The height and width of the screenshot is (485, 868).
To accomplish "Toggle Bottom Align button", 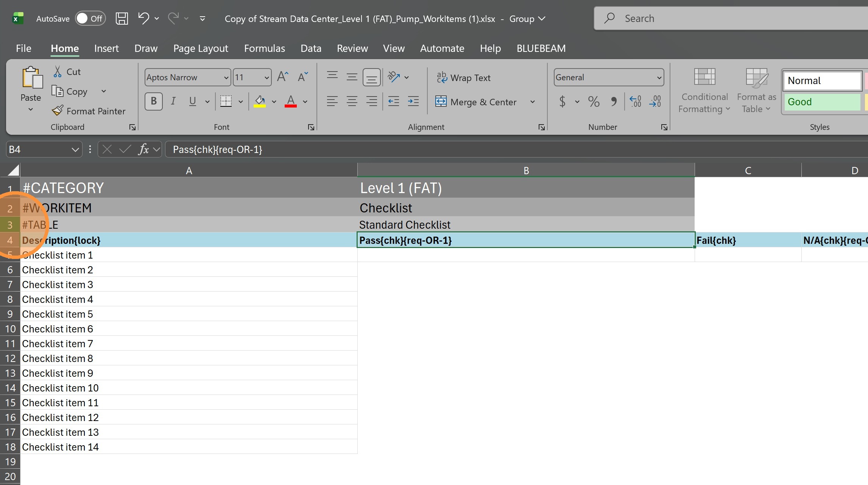I will 372,77.
